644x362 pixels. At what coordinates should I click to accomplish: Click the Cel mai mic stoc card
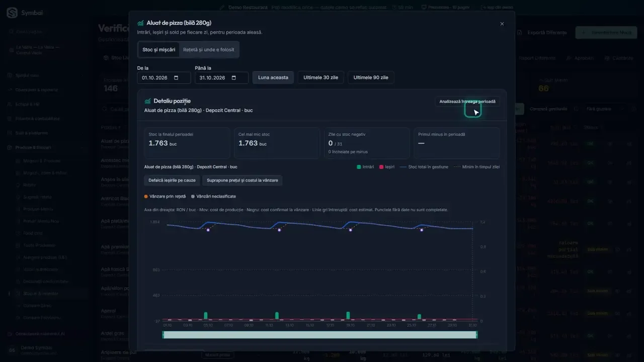[x=277, y=143]
